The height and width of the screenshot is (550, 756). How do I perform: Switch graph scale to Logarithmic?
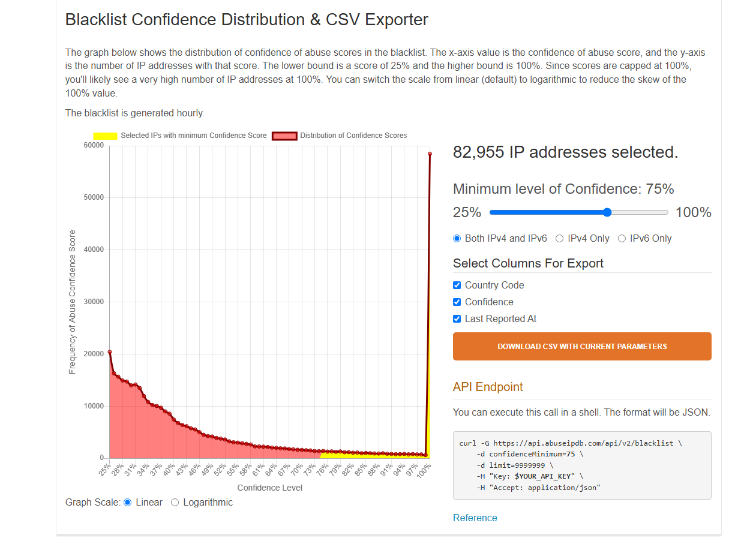[175, 503]
